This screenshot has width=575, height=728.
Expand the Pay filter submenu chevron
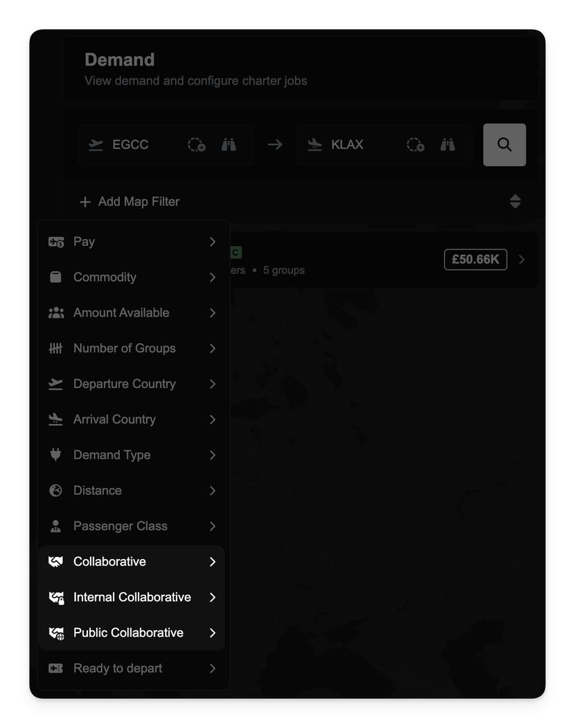tap(212, 242)
